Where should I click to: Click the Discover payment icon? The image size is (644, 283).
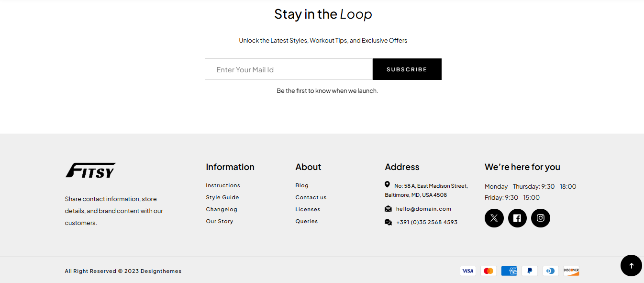point(571,271)
